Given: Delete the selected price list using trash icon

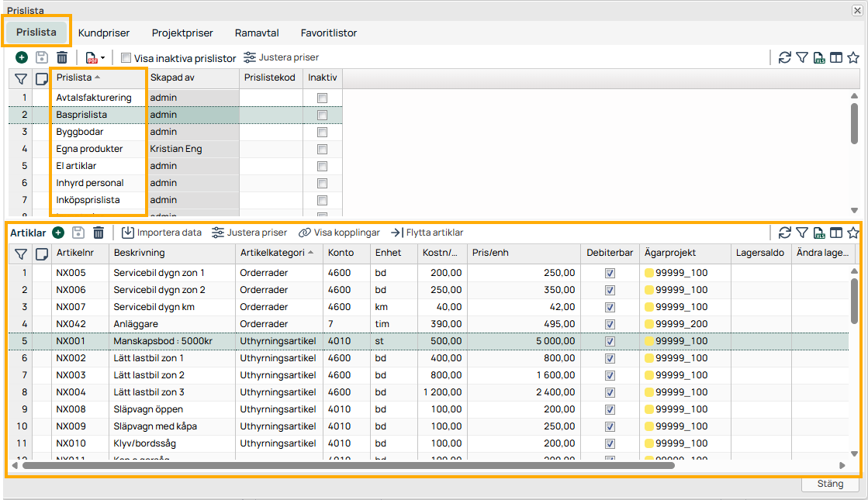Looking at the screenshot, I should pos(62,57).
